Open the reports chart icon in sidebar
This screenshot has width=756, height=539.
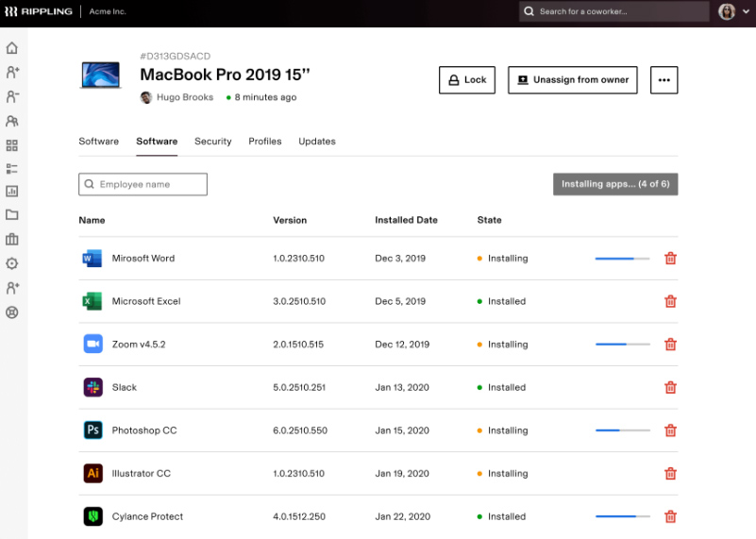(12, 192)
